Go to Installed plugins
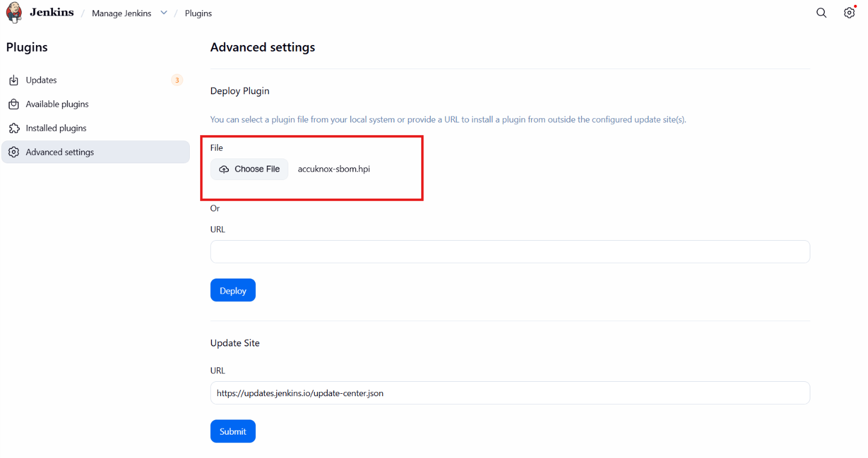This screenshot has height=458, width=868. [96, 128]
